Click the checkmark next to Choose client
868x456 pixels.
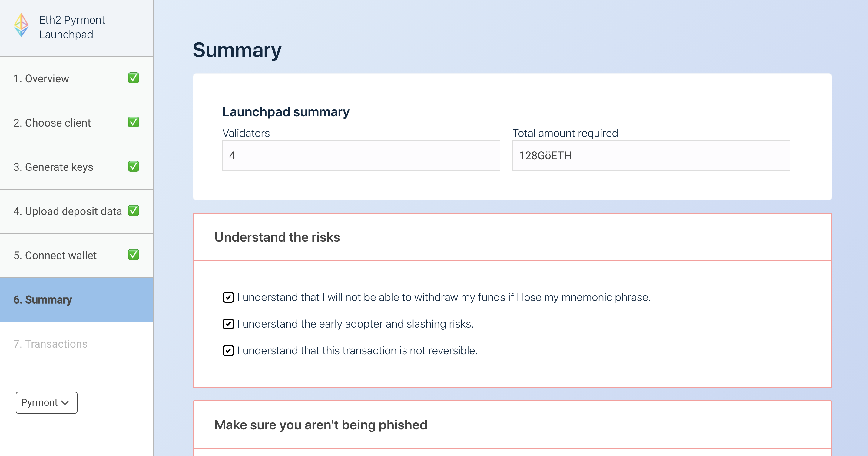click(x=134, y=122)
